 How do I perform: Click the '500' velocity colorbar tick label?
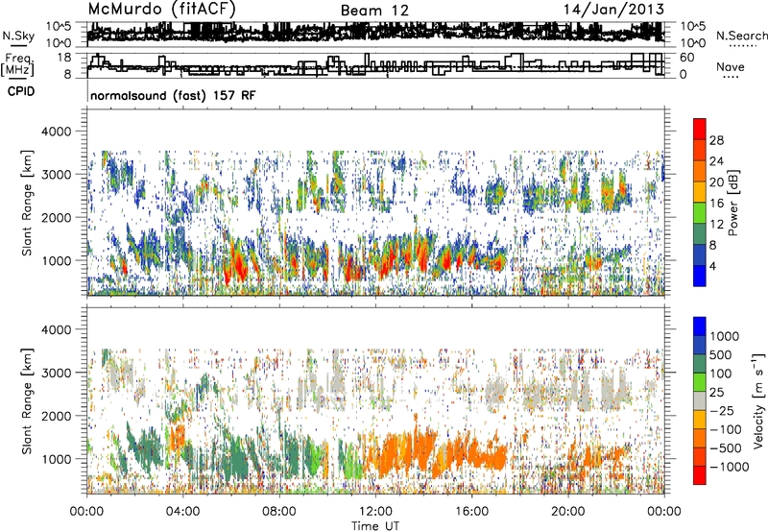point(722,354)
